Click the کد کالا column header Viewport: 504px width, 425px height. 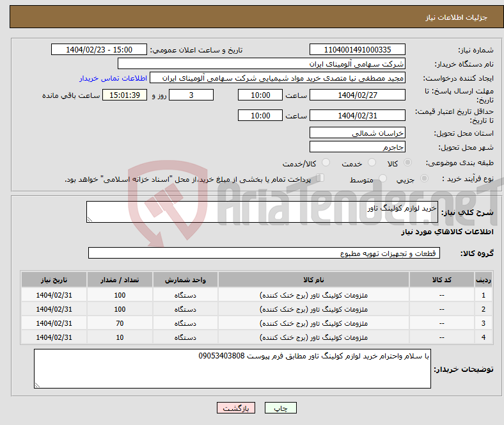point(442,280)
